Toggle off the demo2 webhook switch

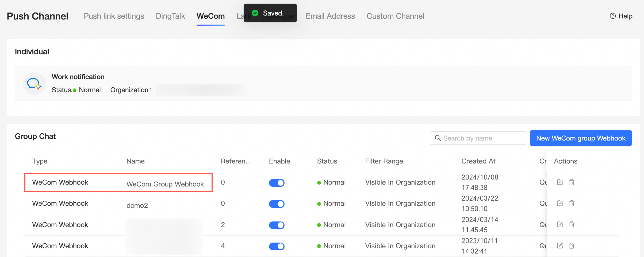(277, 204)
